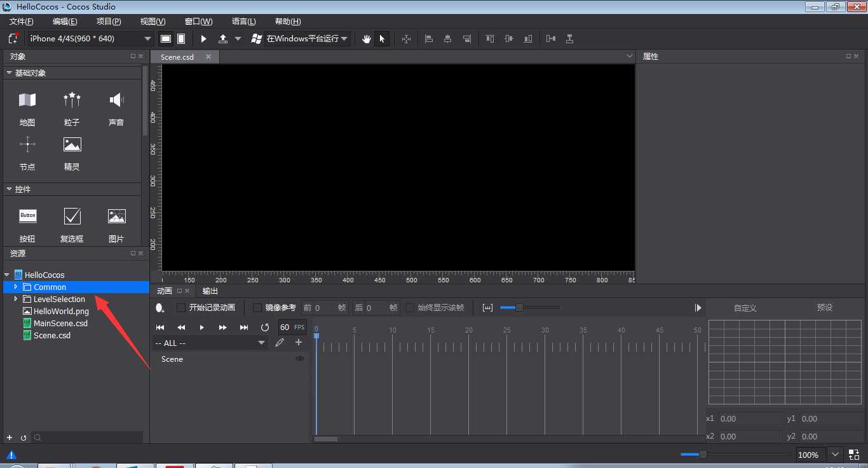Screen dimensions: 868x468
Task: Enable 开始记录动画 checkbox
Action: pos(181,308)
